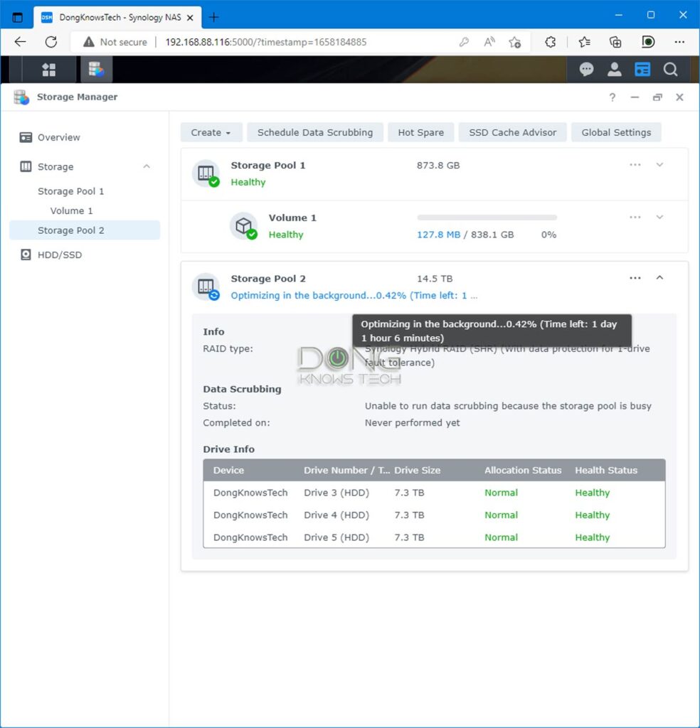
Task: Open Global Settings
Action: pos(616,132)
